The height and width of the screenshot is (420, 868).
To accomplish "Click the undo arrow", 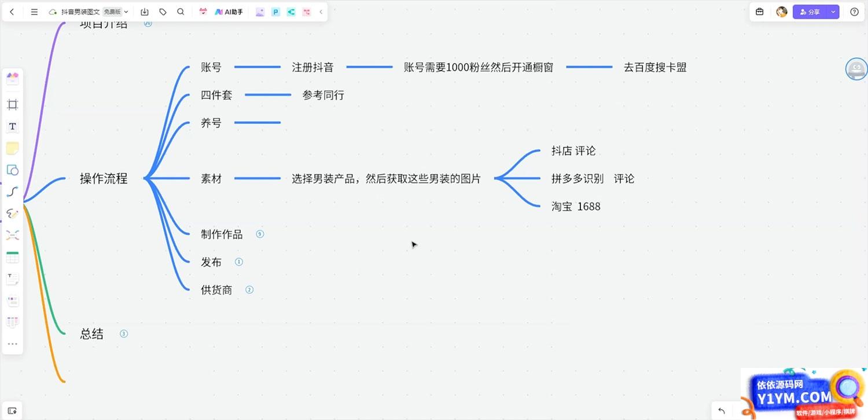I will click(x=722, y=411).
